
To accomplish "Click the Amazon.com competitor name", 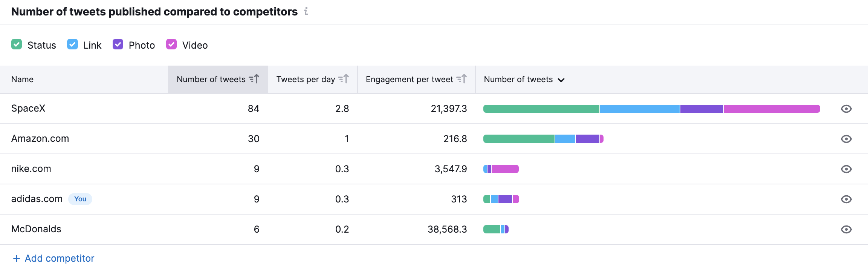I will 40,139.
